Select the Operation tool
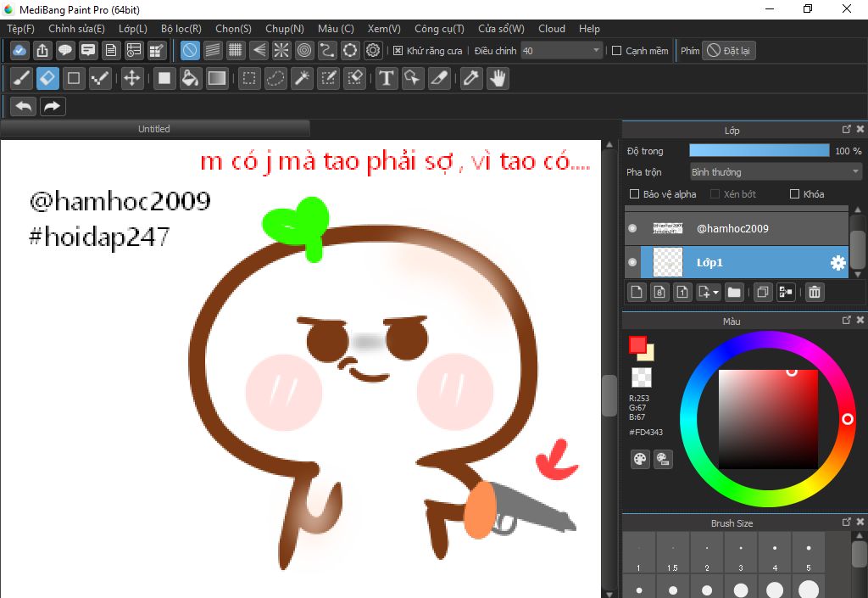This screenshot has width=868, height=598. pyautogui.click(x=413, y=78)
